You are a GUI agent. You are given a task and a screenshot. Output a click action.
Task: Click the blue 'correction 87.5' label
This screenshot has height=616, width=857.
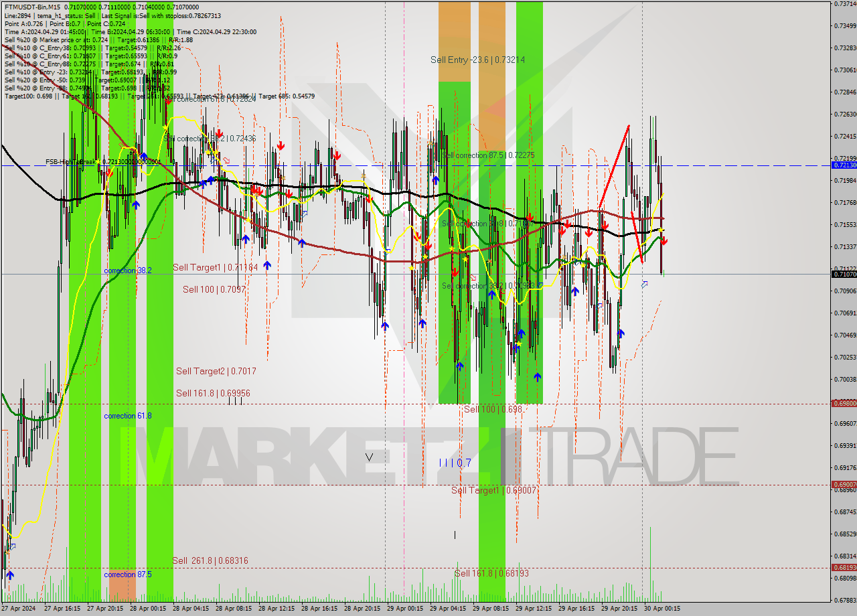coord(127,574)
